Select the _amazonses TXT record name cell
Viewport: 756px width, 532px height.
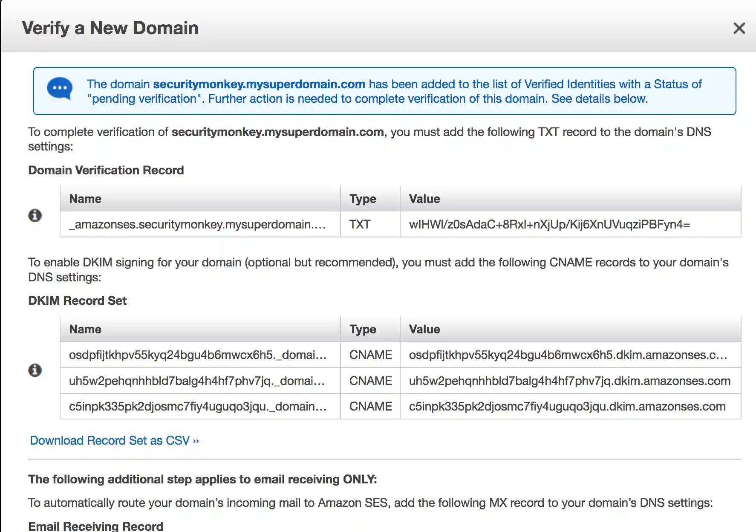197,224
